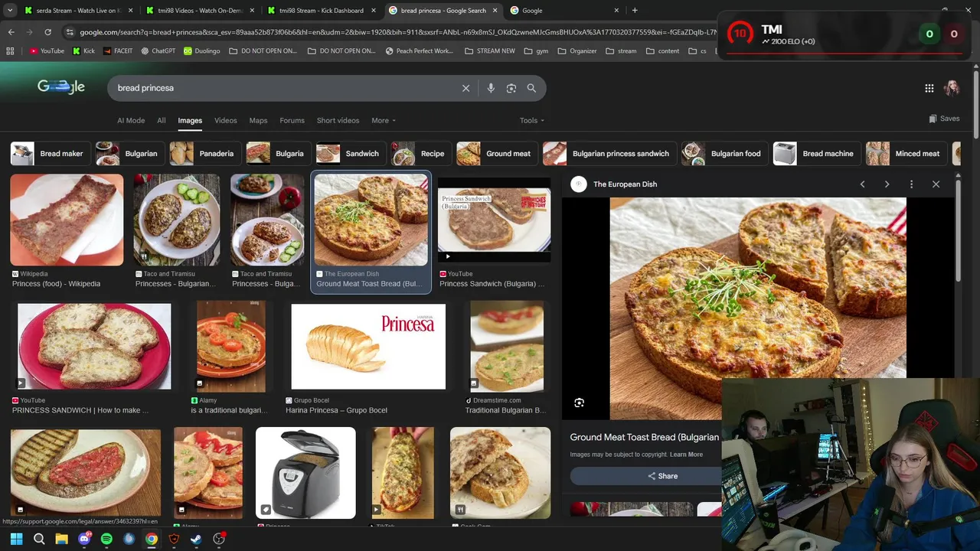Open the Google apps grid icon
This screenshot has height=551, width=980.
[x=929, y=88]
